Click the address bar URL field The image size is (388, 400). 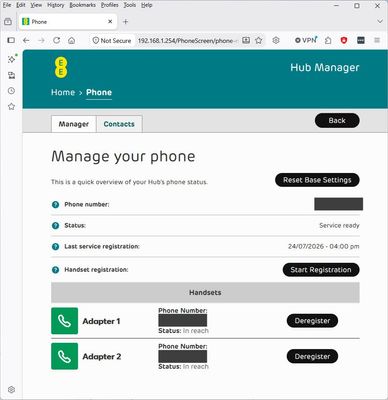188,40
